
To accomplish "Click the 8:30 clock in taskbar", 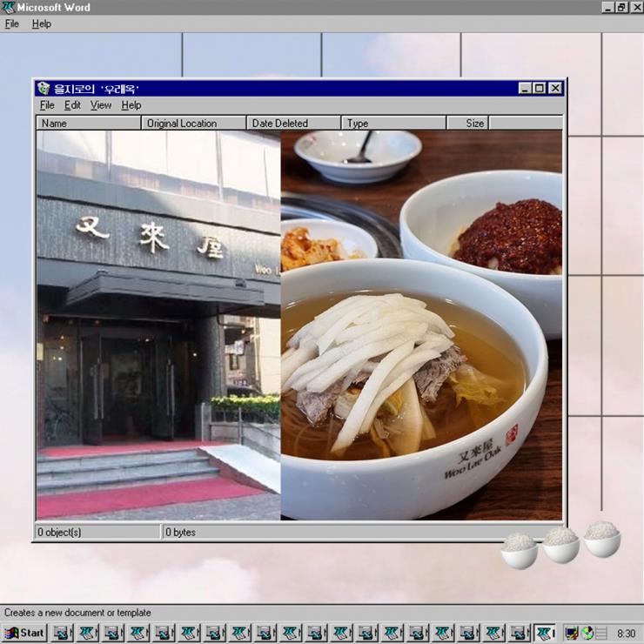I will (x=626, y=634).
